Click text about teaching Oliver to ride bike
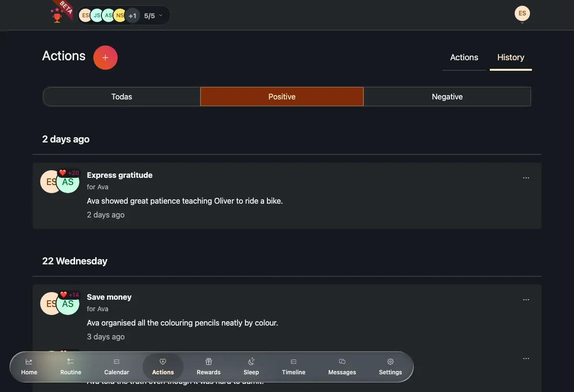574x392 pixels. (185, 201)
